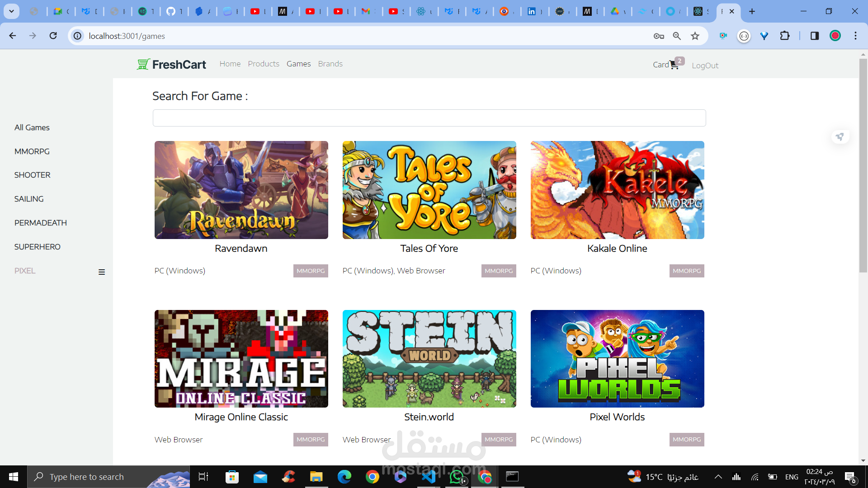Toggle the sidebar hamburger menu
The image size is (868, 488).
(x=102, y=272)
